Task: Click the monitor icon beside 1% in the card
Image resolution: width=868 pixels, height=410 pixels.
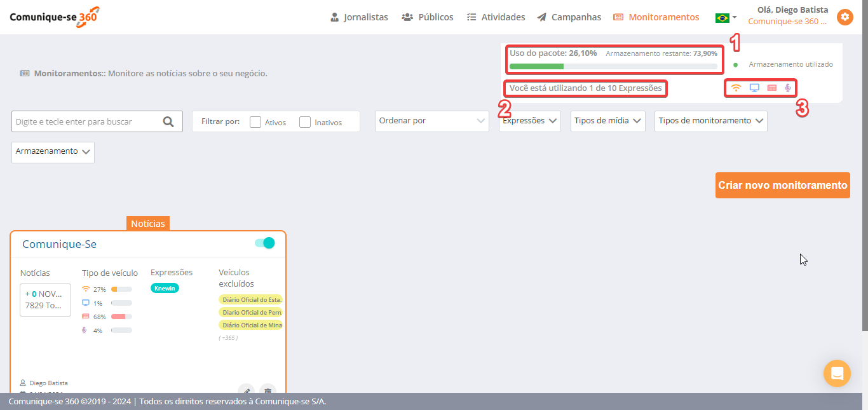Action: (86, 303)
